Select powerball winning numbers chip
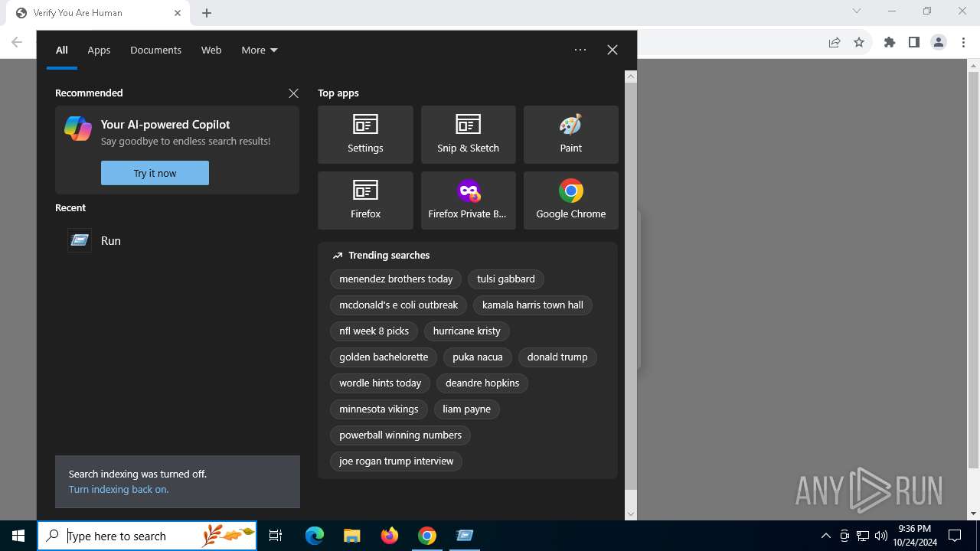This screenshot has height=551, width=980. click(400, 435)
